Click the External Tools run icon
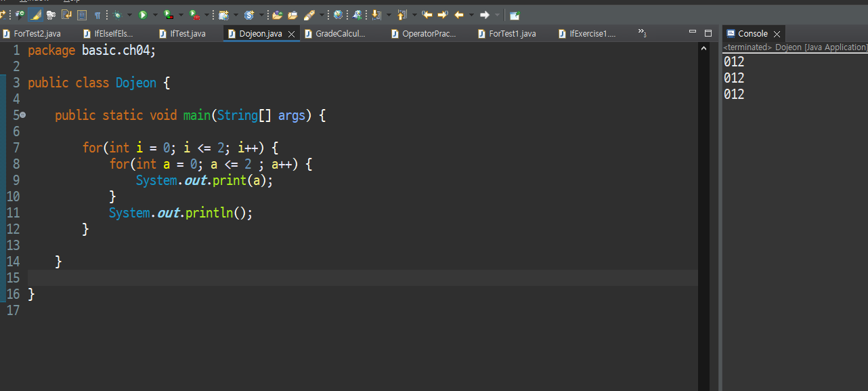 (x=194, y=15)
